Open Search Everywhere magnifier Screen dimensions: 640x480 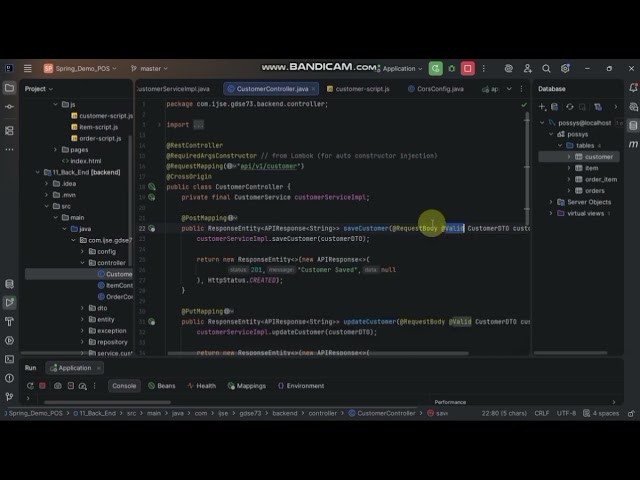(546, 69)
